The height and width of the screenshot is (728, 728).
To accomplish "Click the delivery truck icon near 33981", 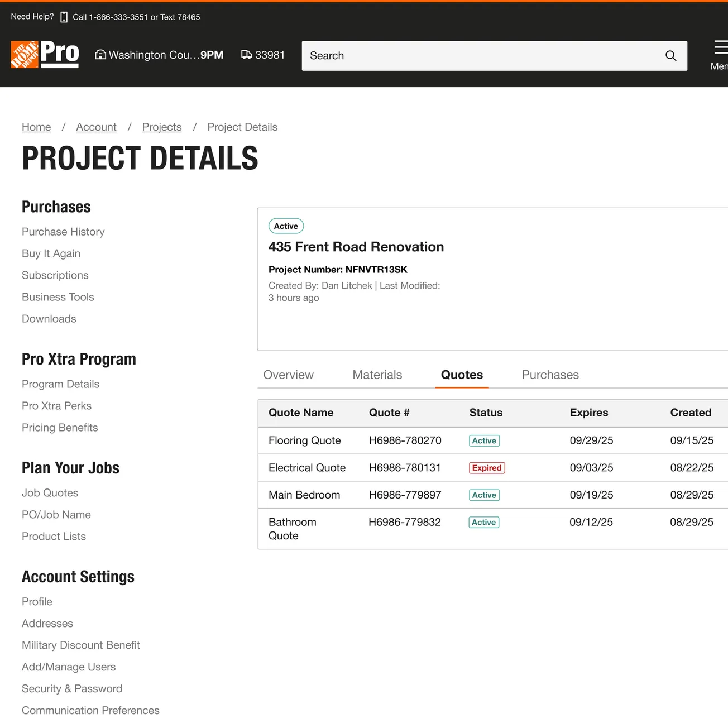I will coord(247,55).
